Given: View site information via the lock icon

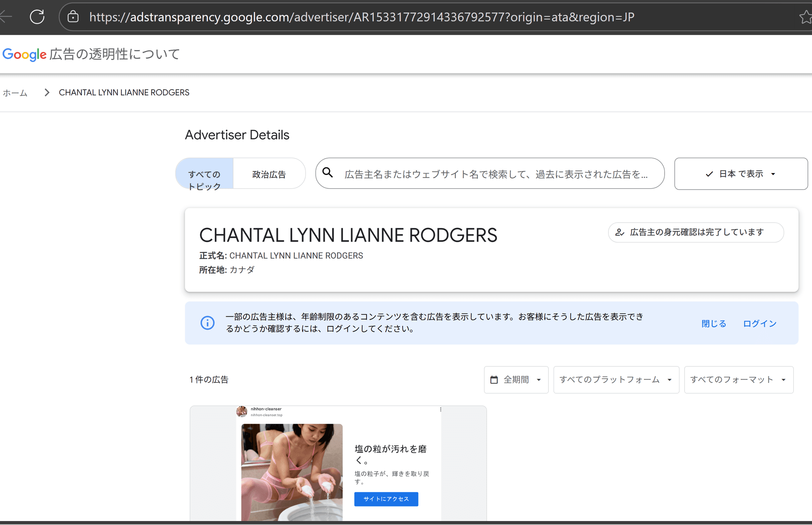Looking at the screenshot, I should coord(73,17).
